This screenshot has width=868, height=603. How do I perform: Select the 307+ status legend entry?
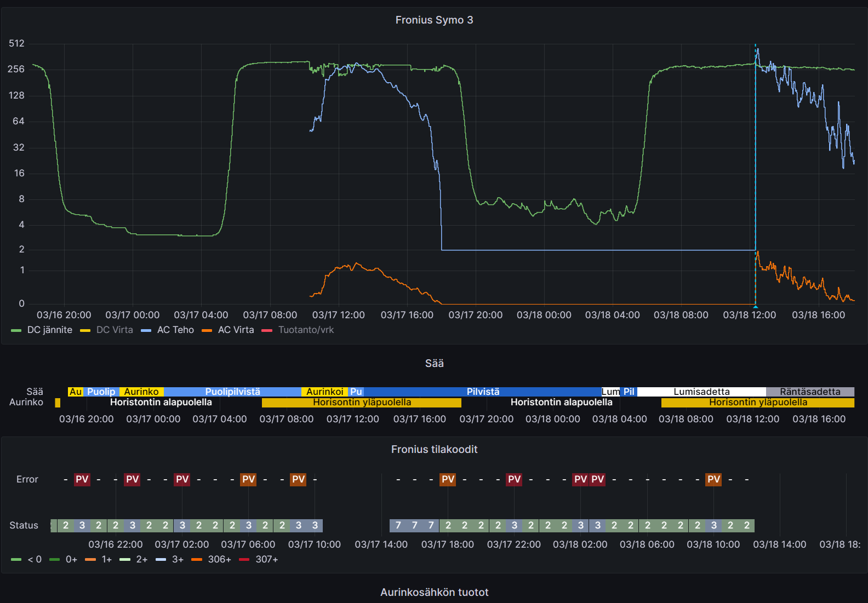[266, 559]
